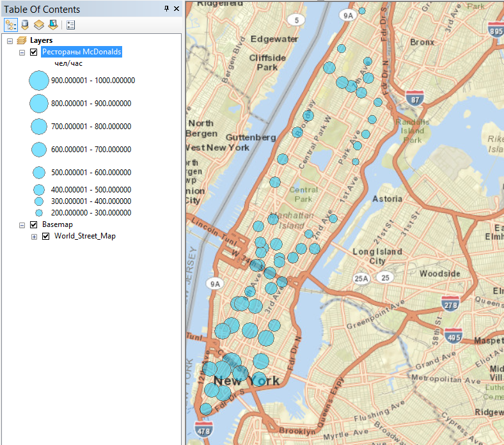Switch to List By Source view
This screenshot has width=504, height=445.
click(x=25, y=25)
